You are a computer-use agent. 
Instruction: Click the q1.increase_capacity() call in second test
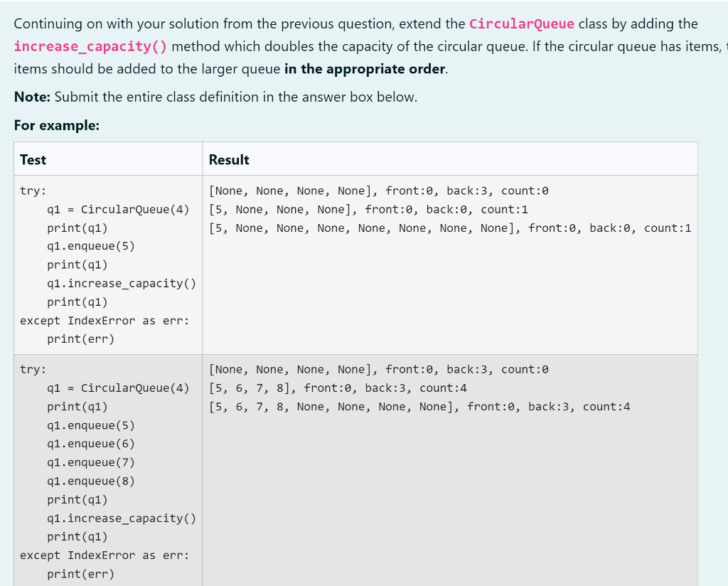pyautogui.click(x=122, y=518)
